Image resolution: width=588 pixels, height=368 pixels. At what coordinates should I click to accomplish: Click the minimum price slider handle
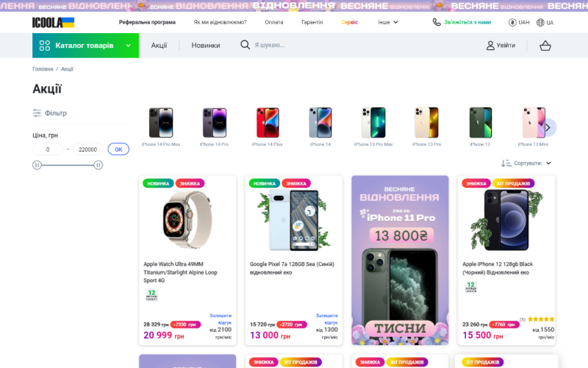tap(37, 165)
